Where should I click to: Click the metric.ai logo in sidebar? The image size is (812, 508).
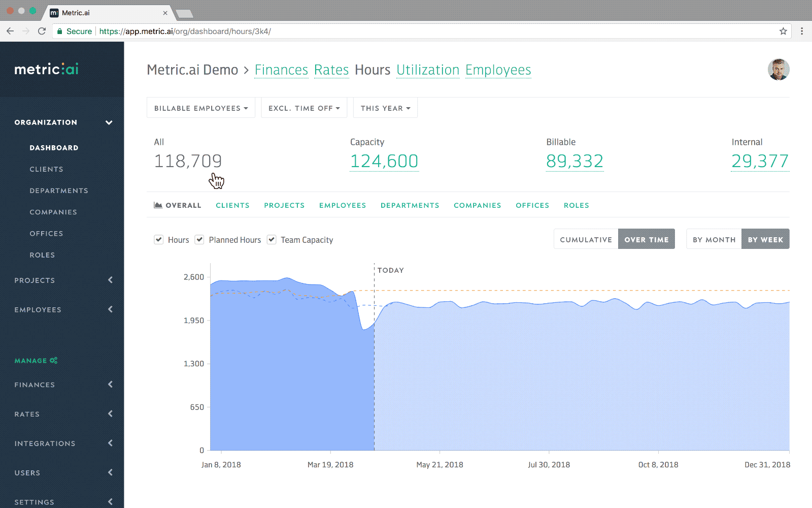coord(46,69)
